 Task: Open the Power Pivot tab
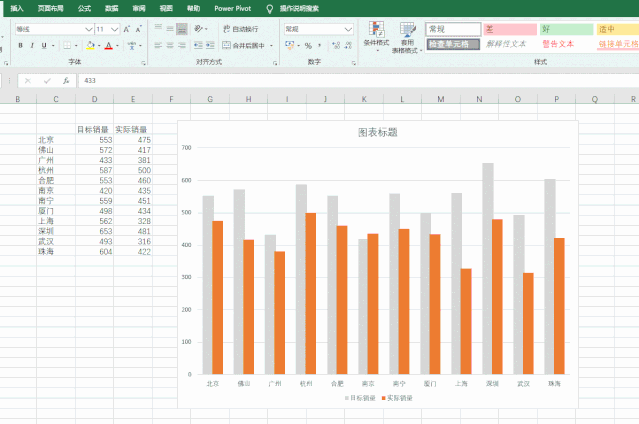(x=232, y=7)
